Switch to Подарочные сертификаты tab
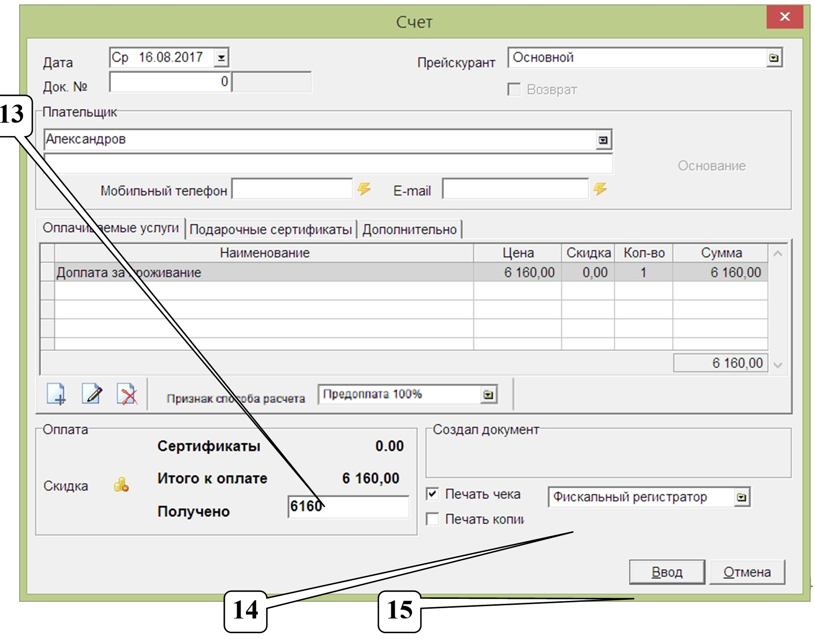Screen dimensions: 815x644 coord(271,230)
